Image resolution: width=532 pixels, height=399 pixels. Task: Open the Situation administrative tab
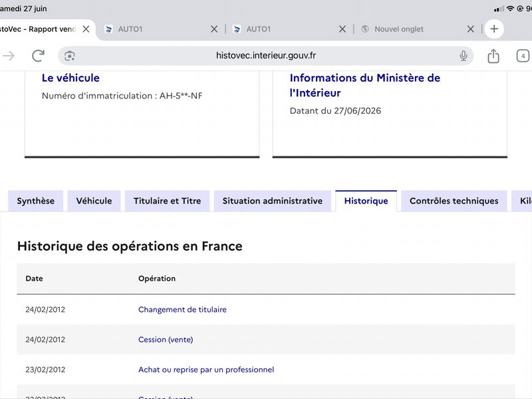click(x=273, y=201)
